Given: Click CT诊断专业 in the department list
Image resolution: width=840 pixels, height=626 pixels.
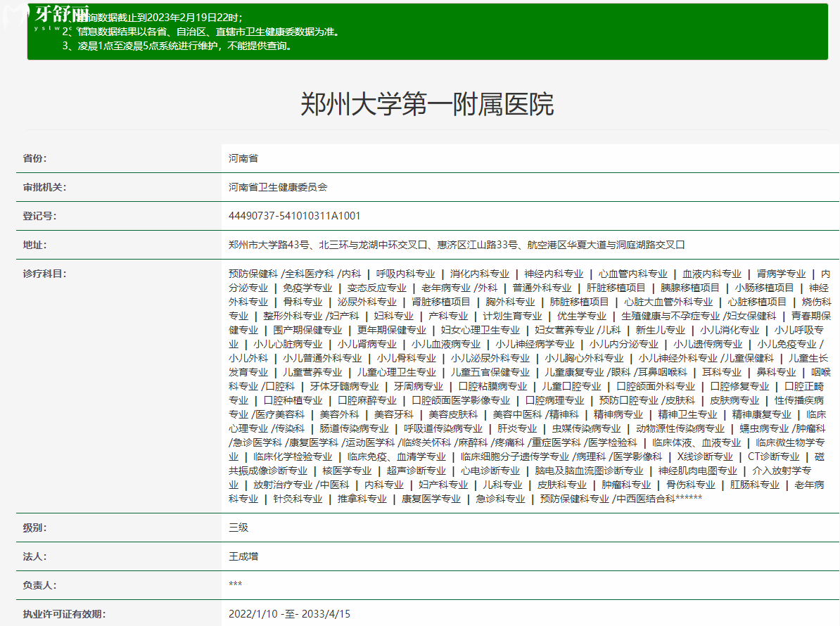Looking at the screenshot, I should point(774,456).
